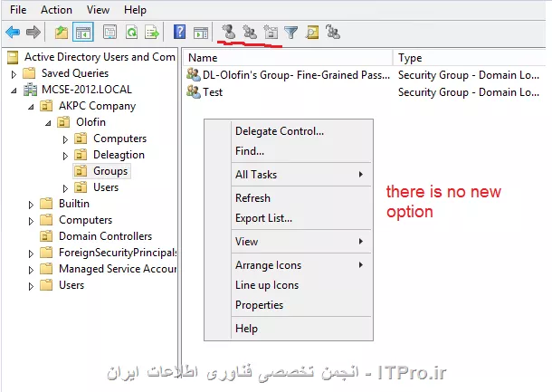Select the 'Test' group name
Image resolution: width=552 pixels, height=392 pixels.
[x=213, y=92]
